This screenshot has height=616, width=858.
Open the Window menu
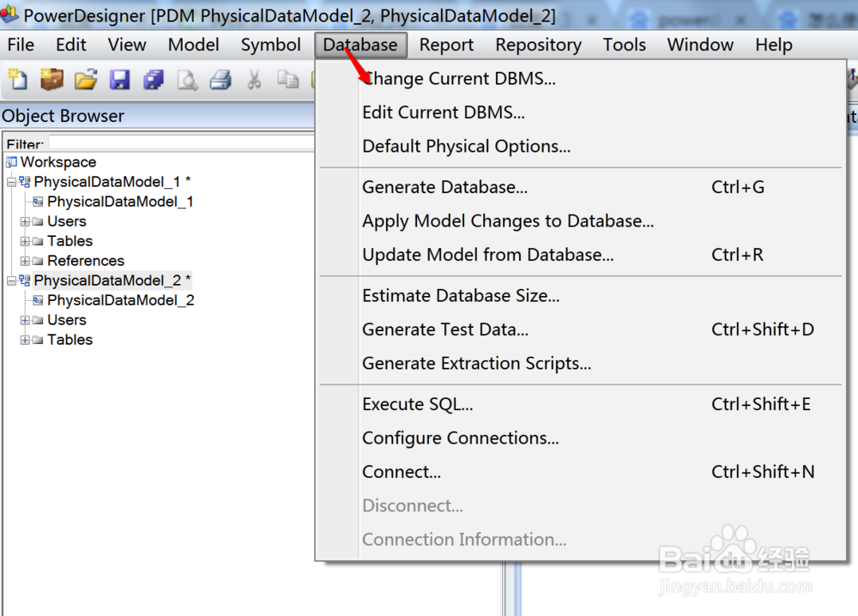700,45
